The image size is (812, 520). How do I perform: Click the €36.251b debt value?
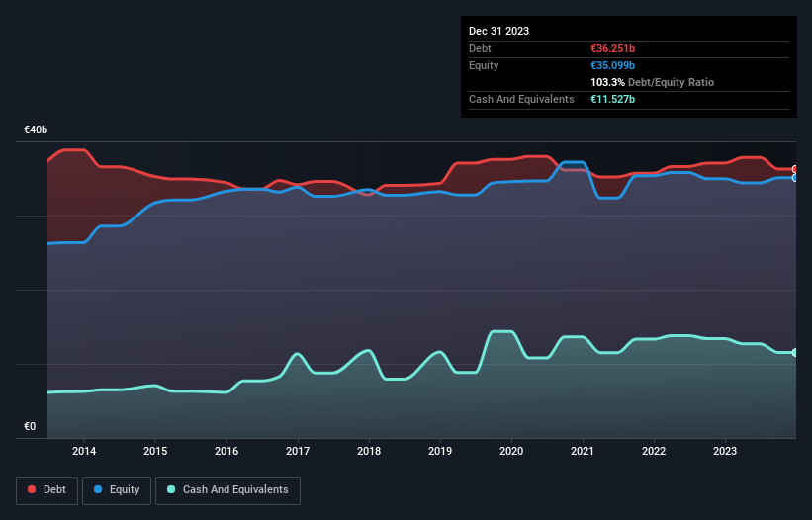612,48
